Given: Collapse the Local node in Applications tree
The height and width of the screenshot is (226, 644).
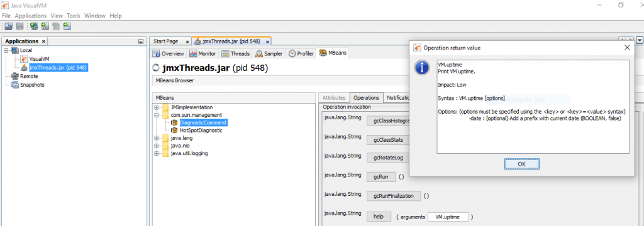Looking at the screenshot, I should point(6,50).
